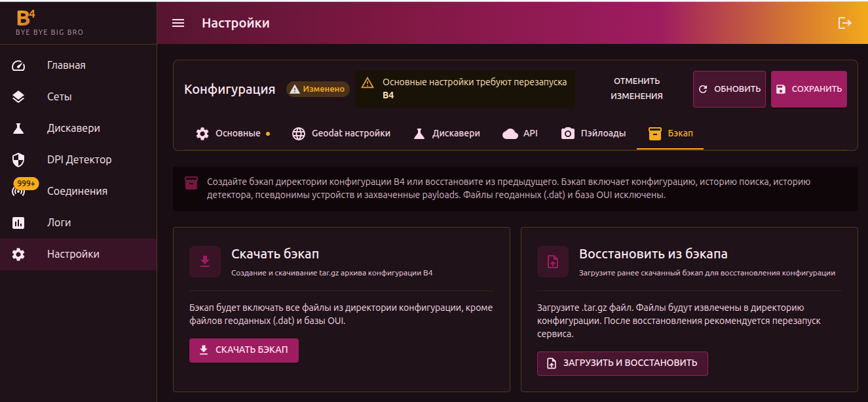Viewport: 868px width, 402px height.
Task: Click Скачать бэкап button
Action: click(244, 350)
